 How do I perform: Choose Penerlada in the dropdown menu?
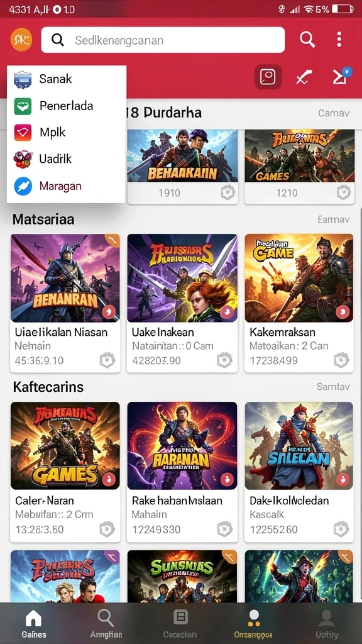(x=67, y=106)
